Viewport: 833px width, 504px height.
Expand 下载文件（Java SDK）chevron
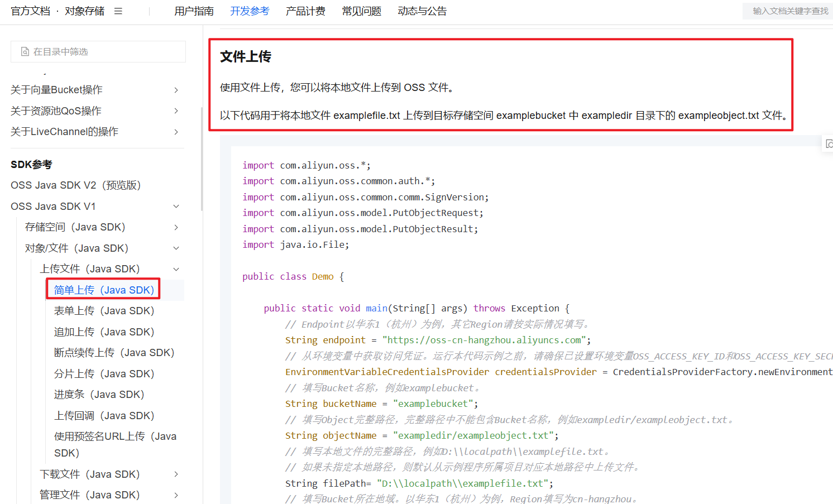click(176, 474)
